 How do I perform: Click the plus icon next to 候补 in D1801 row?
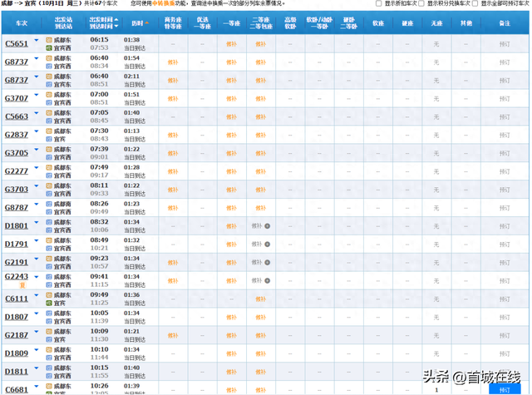click(268, 226)
